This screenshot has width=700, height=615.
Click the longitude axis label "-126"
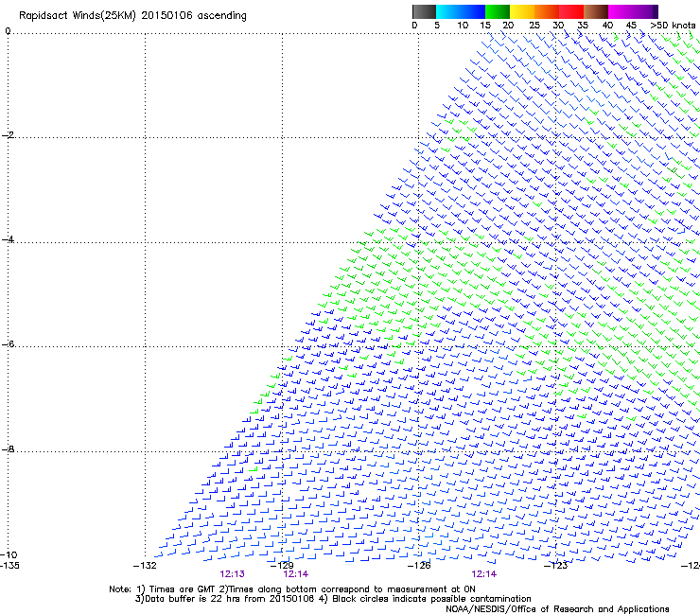point(419,566)
